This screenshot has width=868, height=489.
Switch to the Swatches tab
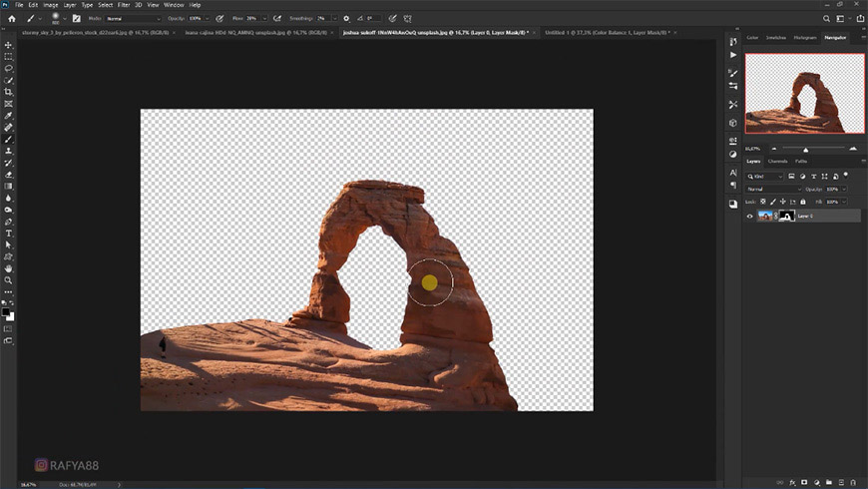click(x=775, y=37)
